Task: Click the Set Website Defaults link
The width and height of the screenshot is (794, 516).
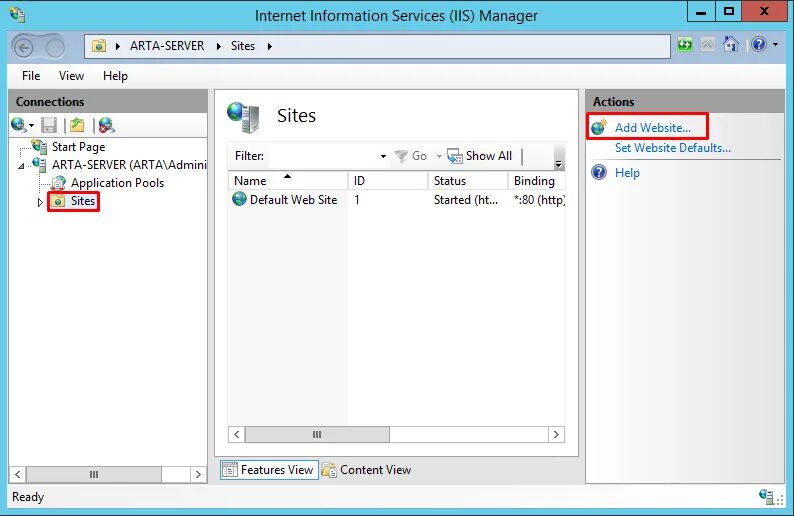Action: tap(672, 148)
